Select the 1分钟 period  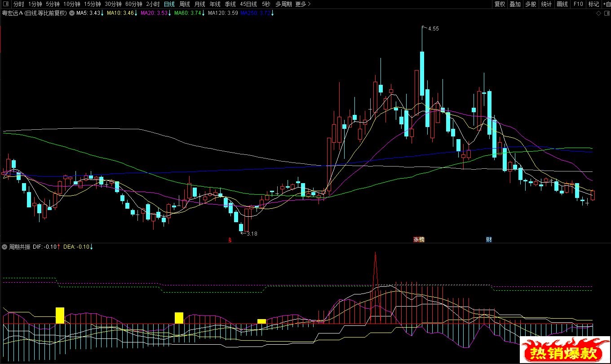(x=35, y=4)
